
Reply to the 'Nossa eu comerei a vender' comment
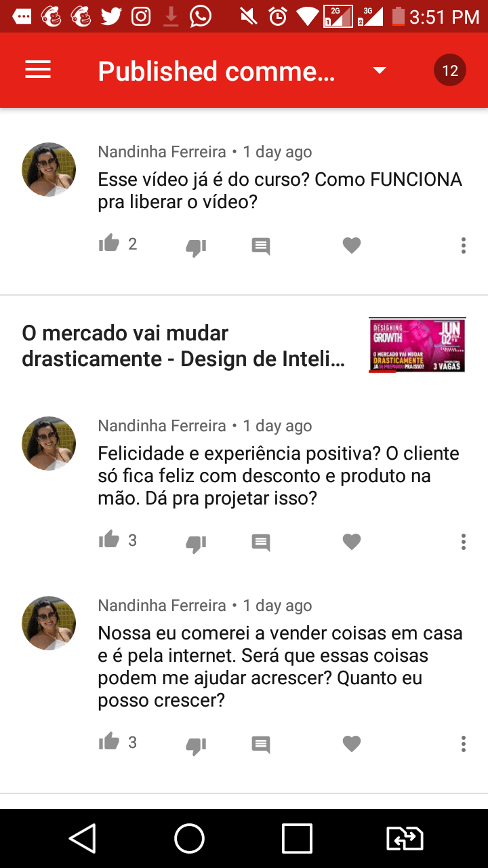tap(261, 745)
